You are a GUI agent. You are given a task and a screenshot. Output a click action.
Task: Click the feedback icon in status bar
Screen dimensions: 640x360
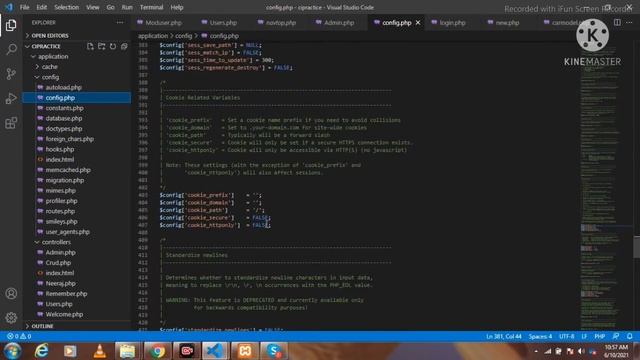pyautogui.click(x=616, y=336)
